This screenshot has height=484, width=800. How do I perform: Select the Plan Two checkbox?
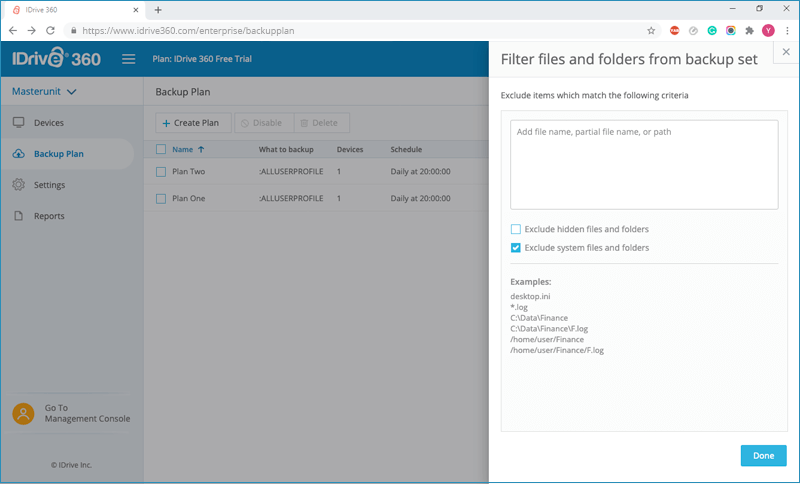161,172
